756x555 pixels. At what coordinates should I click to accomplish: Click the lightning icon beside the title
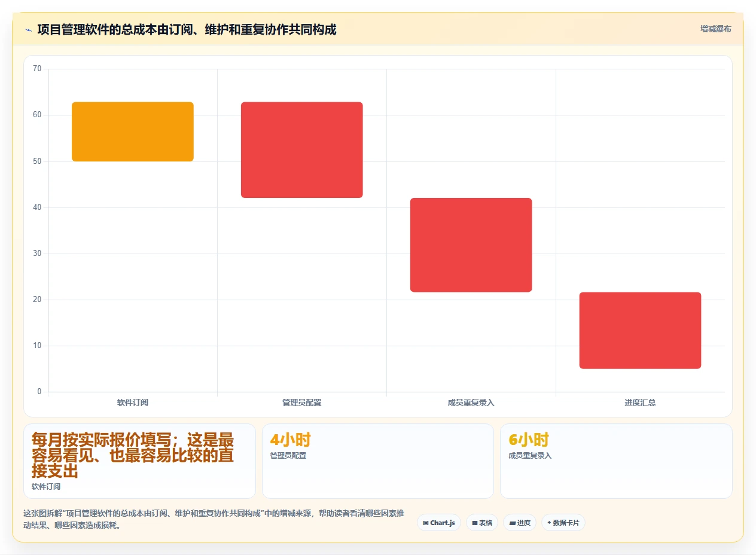28,29
